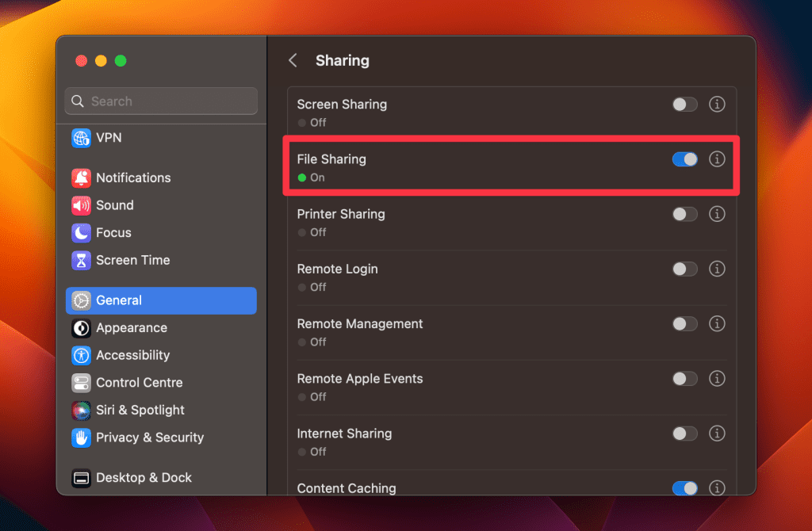Click the General gear icon
Viewport: 812px width, 531px height.
point(81,300)
